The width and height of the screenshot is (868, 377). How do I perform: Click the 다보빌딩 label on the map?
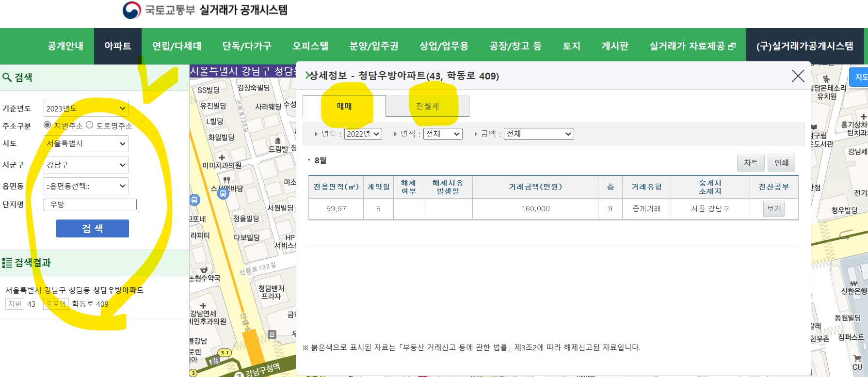coord(247,237)
